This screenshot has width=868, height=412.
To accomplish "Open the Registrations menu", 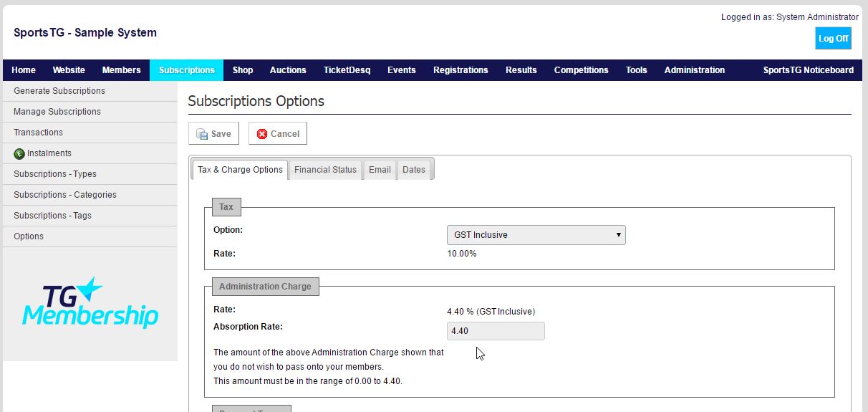I will (x=460, y=70).
